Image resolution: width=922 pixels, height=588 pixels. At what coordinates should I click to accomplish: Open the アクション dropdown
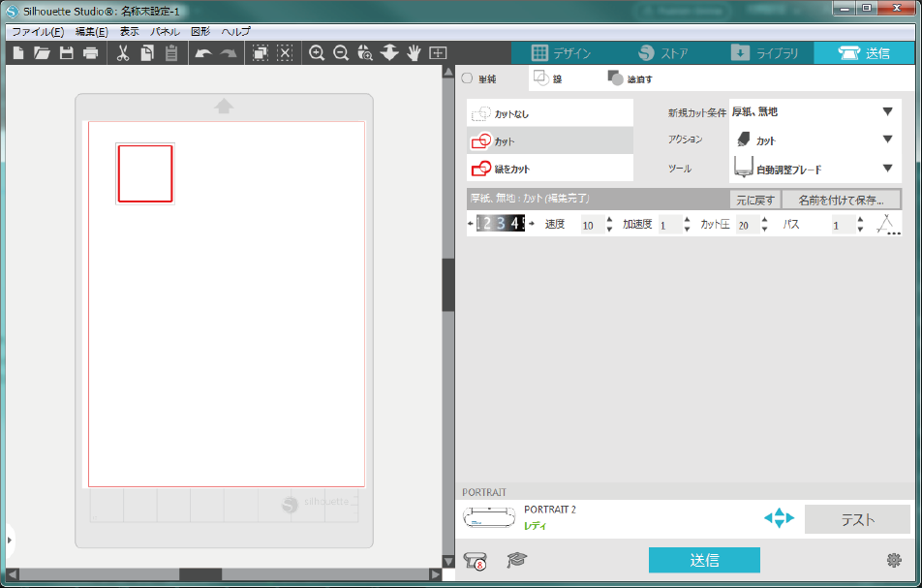[815, 139]
